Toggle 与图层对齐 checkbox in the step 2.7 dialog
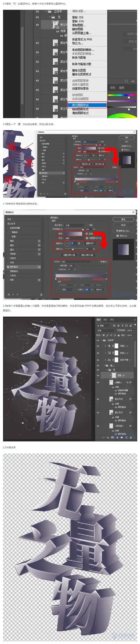 87,238
